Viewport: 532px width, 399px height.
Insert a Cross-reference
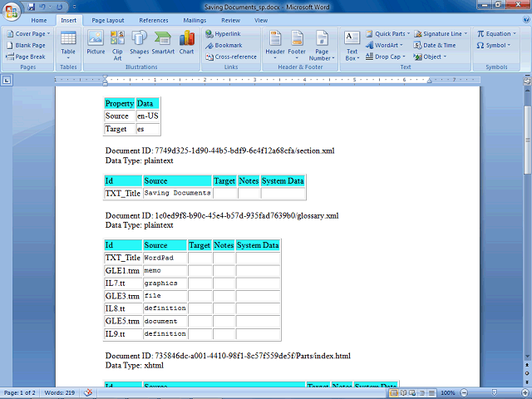point(231,57)
